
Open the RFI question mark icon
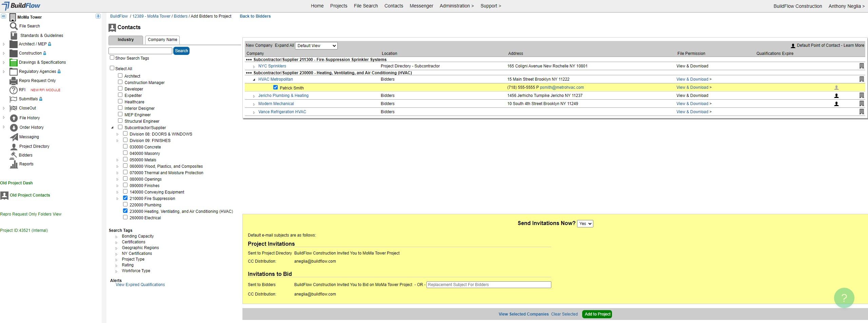point(14,90)
